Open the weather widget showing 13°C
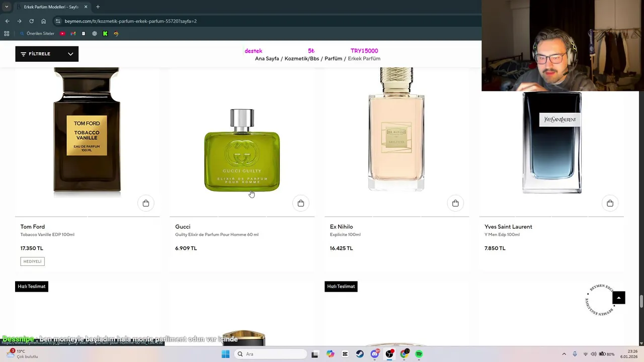 [23, 354]
